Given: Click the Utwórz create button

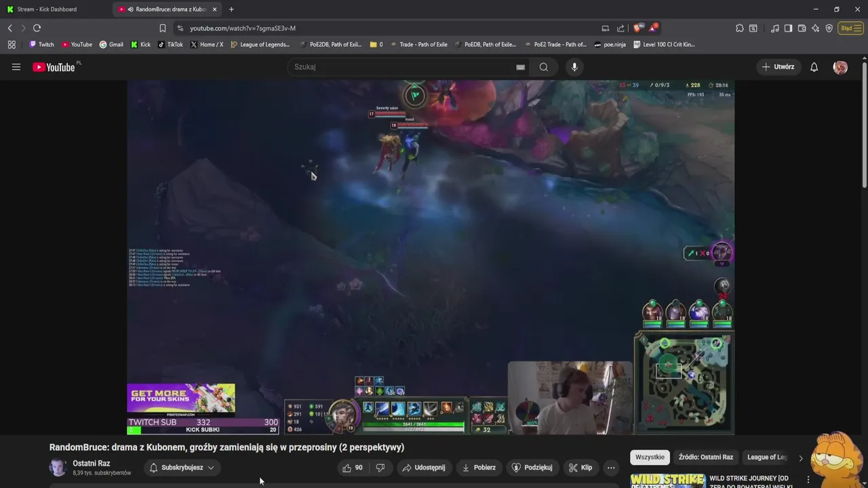Looking at the screenshot, I should 778,67.
